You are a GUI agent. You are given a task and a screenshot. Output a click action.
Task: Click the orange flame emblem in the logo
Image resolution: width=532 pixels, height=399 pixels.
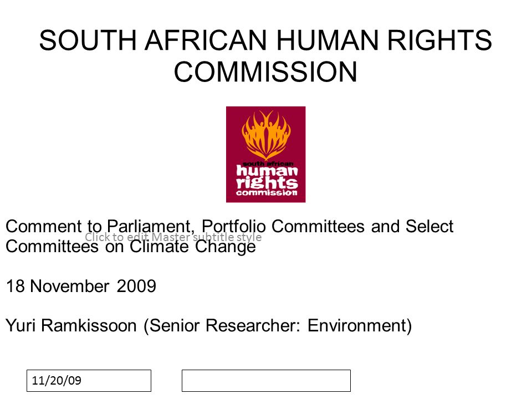[266, 135]
